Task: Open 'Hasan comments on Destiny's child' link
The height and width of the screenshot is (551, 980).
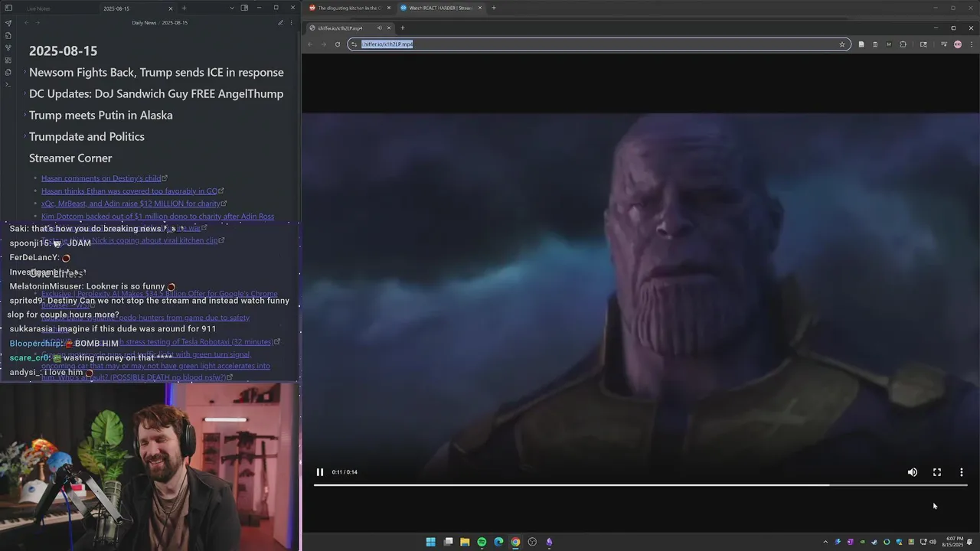Action: coord(102,178)
